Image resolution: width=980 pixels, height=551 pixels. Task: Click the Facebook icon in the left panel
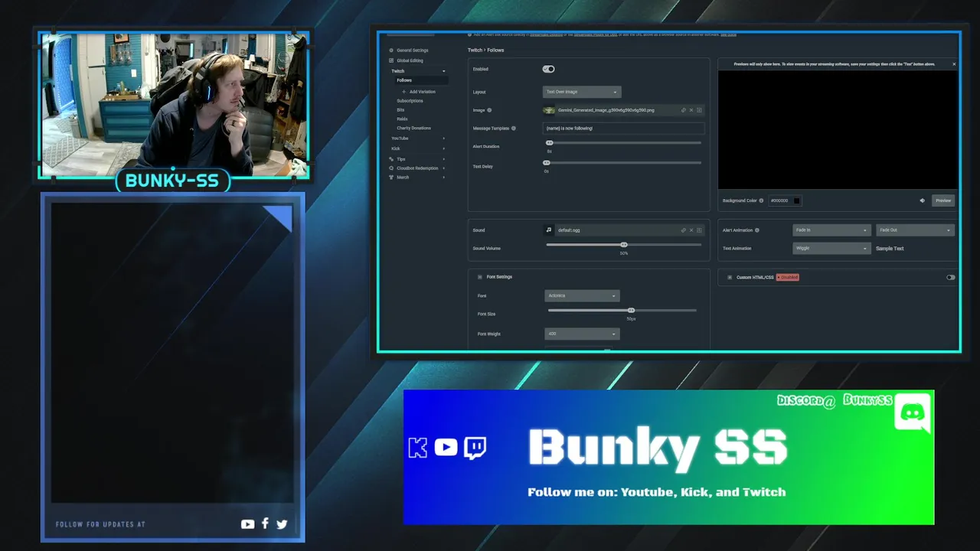[265, 523]
